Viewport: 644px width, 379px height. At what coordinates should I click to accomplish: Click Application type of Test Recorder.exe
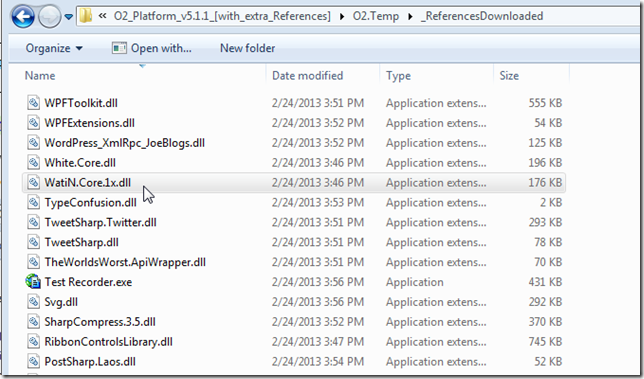[414, 282]
